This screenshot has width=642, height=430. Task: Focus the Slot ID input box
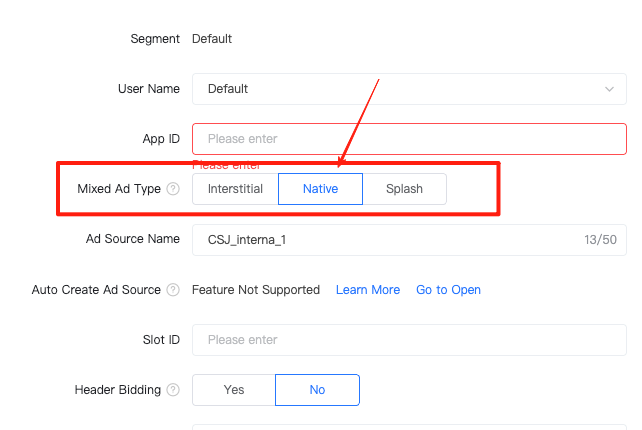coord(409,340)
